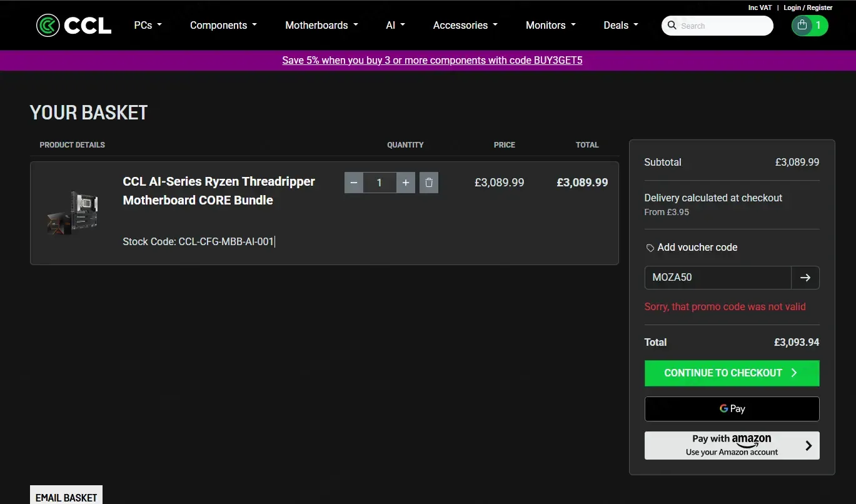Click the Price column header
This screenshot has width=856, height=504.
pos(504,145)
